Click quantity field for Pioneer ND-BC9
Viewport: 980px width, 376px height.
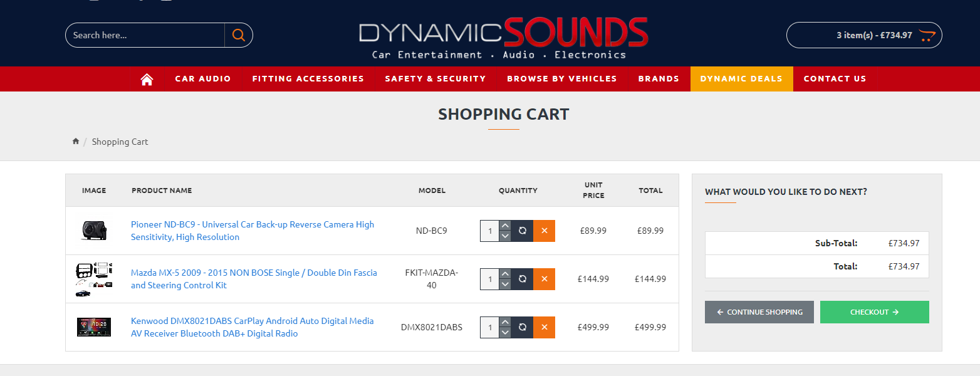[489, 231]
